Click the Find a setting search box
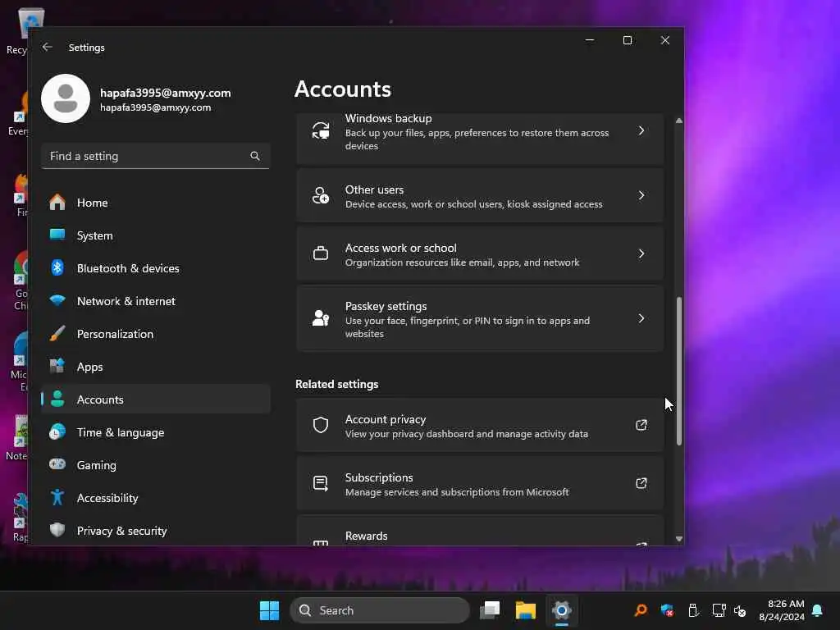This screenshot has width=840, height=630. [155, 156]
